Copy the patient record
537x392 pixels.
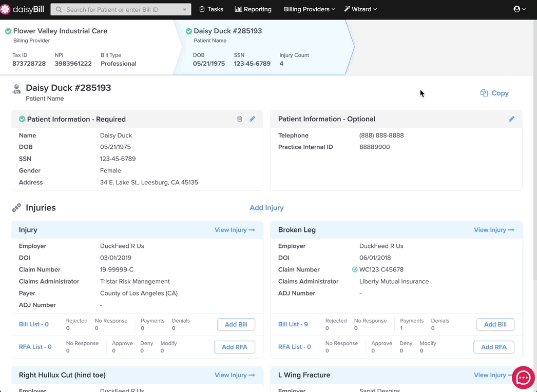pyautogui.click(x=494, y=93)
